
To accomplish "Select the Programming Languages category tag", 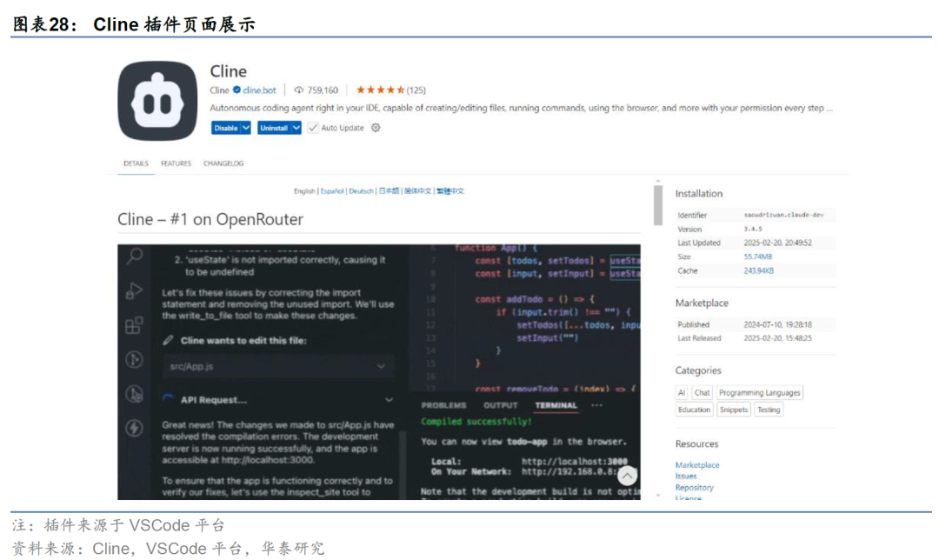I will [x=759, y=393].
